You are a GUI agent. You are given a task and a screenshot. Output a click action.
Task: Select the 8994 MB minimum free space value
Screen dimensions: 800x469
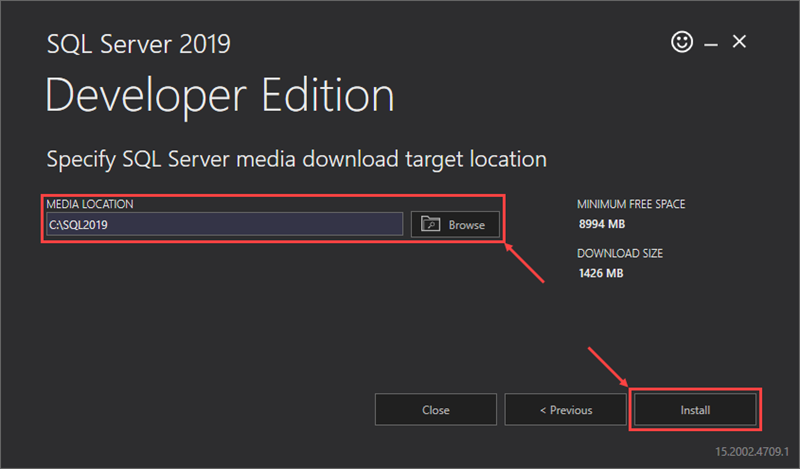pos(602,224)
